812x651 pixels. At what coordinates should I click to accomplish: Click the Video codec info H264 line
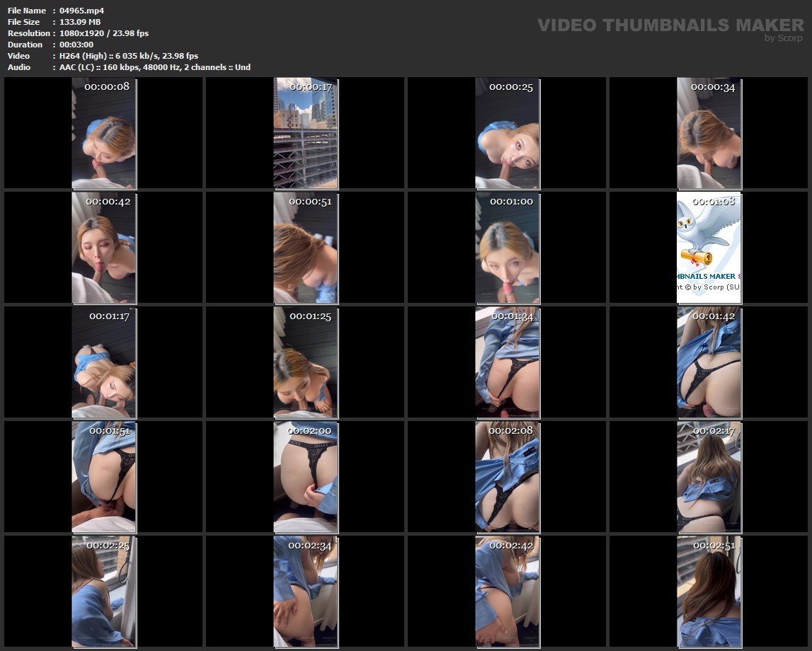tap(128, 56)
